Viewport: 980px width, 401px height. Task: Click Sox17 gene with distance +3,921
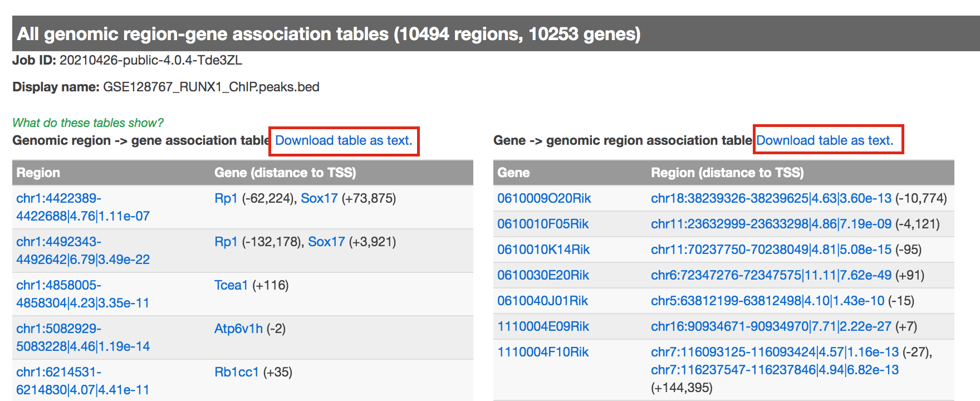pos(326,242)
